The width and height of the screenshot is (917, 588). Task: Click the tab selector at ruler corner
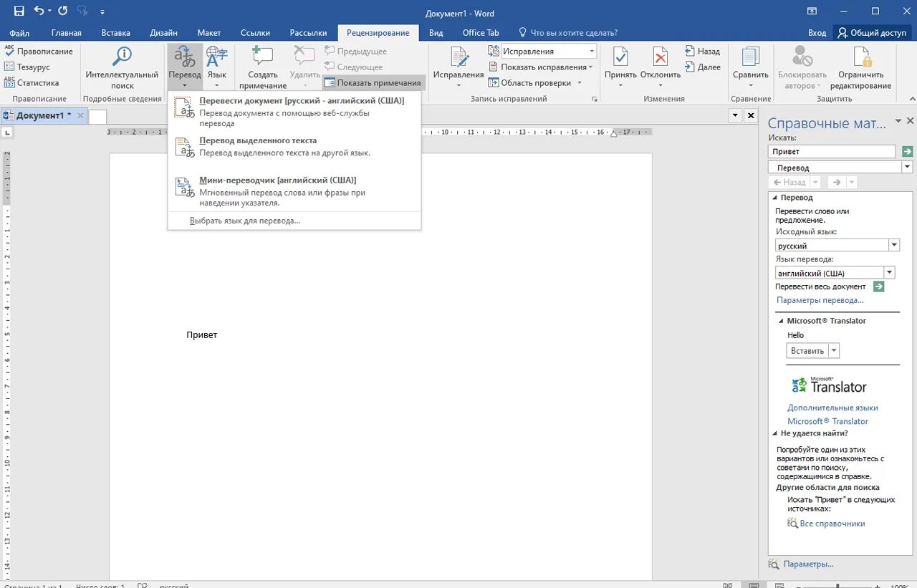pos(8,132)
